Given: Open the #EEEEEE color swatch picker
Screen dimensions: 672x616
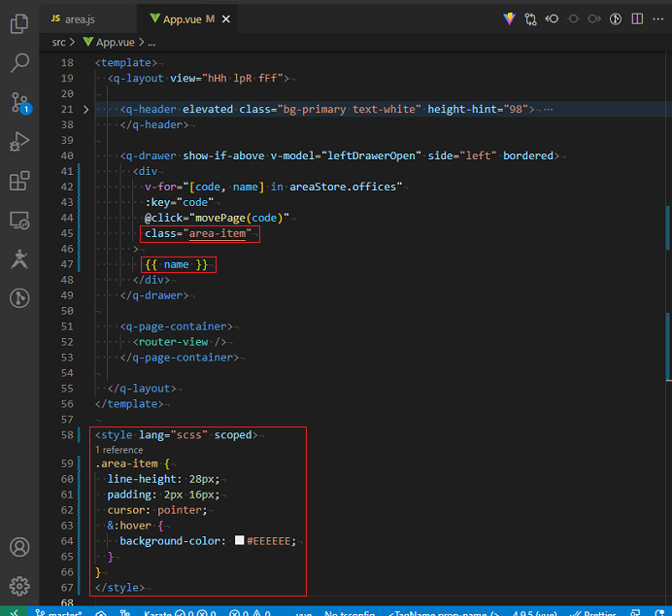Looking at the screenshot, I should [240, 540].
